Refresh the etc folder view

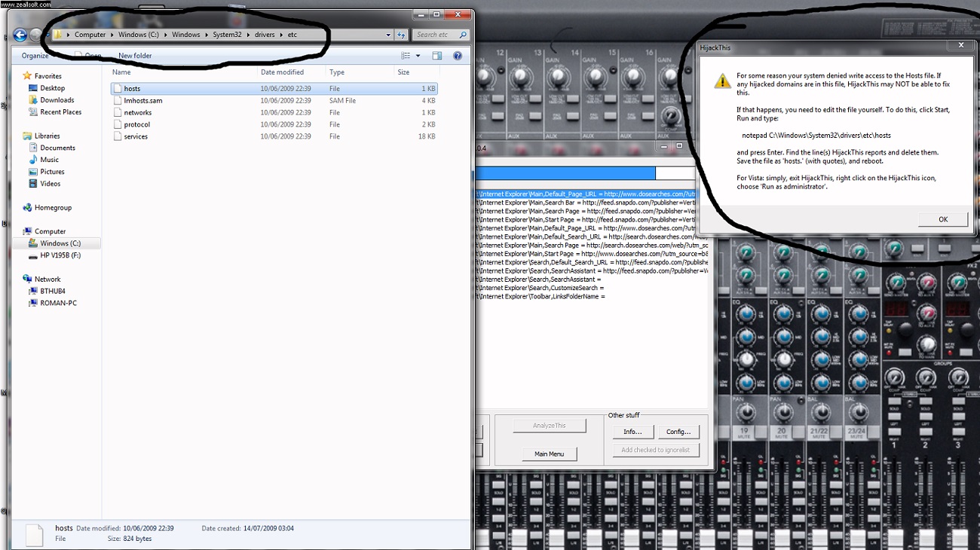tap(401, 35)
